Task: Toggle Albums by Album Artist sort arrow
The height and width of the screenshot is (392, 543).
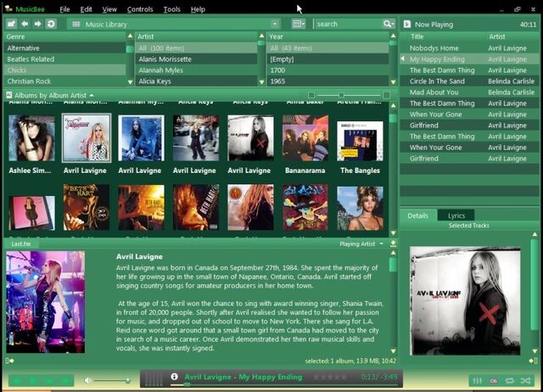Action: (x=92, y=95)
